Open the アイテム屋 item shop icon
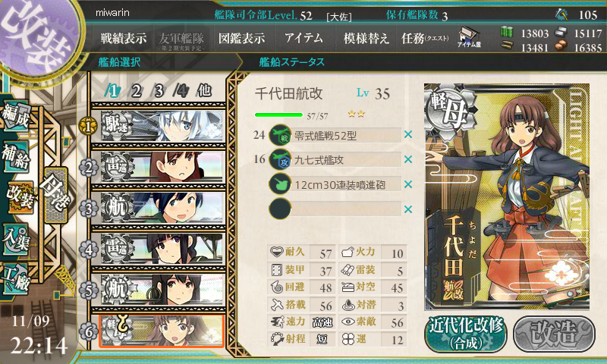607x364 pixels. (x=469, y=37)
